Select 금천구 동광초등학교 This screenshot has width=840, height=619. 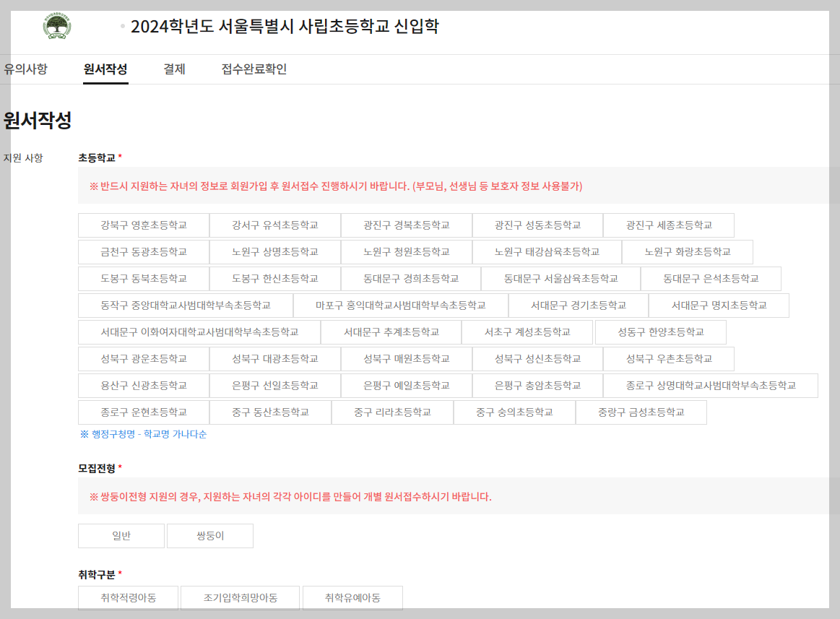[x=144, y=252]
